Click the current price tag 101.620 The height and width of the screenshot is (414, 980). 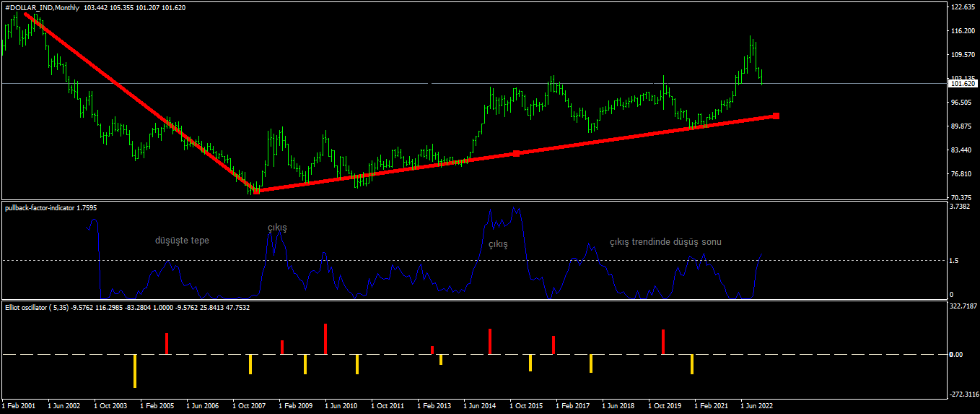(964, 84)
